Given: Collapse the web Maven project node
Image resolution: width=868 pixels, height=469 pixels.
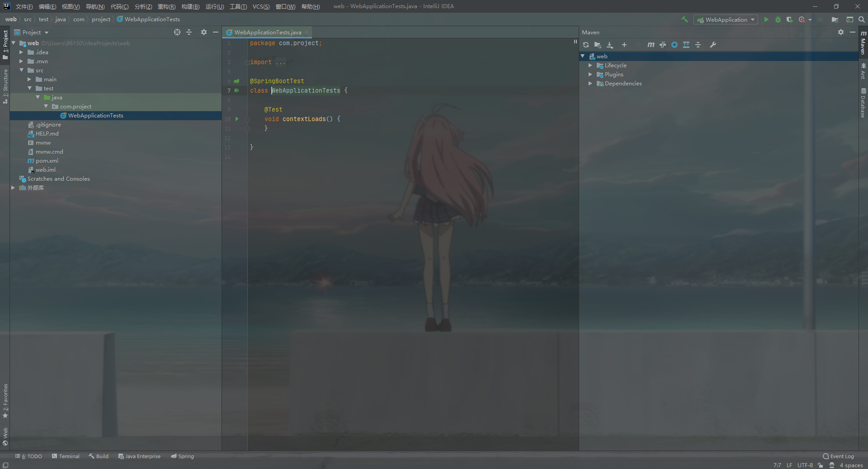Looking at the screenshot, I should (x=583, y=56).
